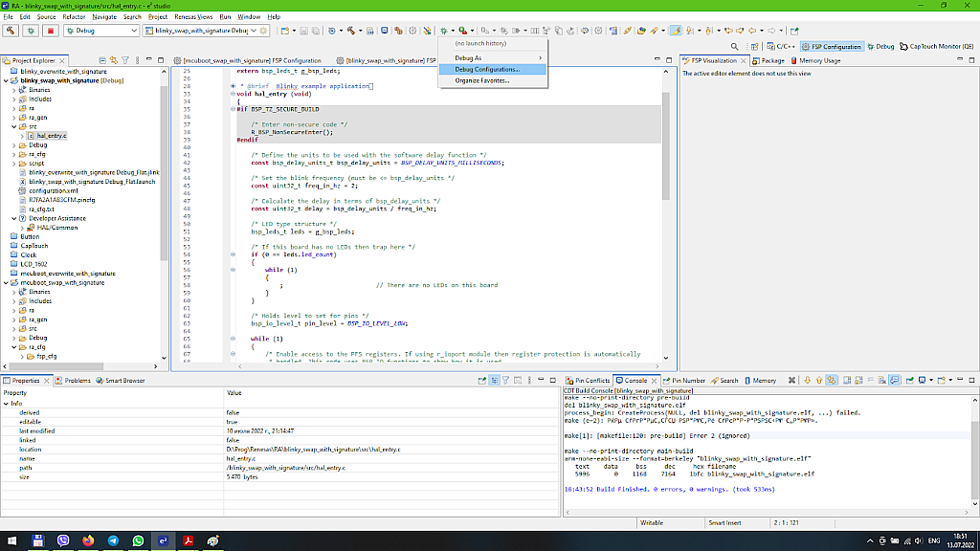Click the Save icon in the main toolbar

click(x=303, y=30)
